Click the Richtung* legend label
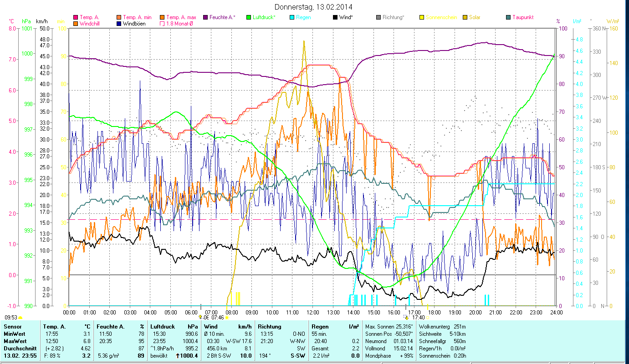The width and height of the screenshot is (629, 364). pos(394,18)
